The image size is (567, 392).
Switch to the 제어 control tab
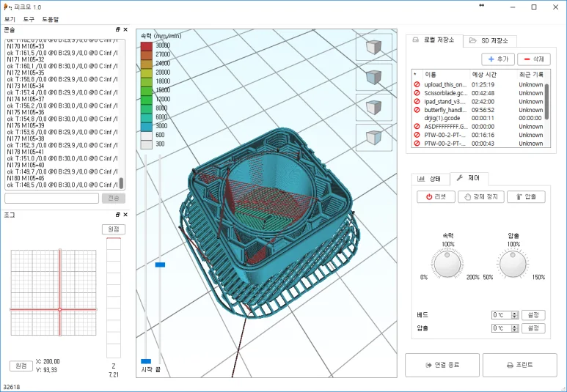[x=469, y=178]
